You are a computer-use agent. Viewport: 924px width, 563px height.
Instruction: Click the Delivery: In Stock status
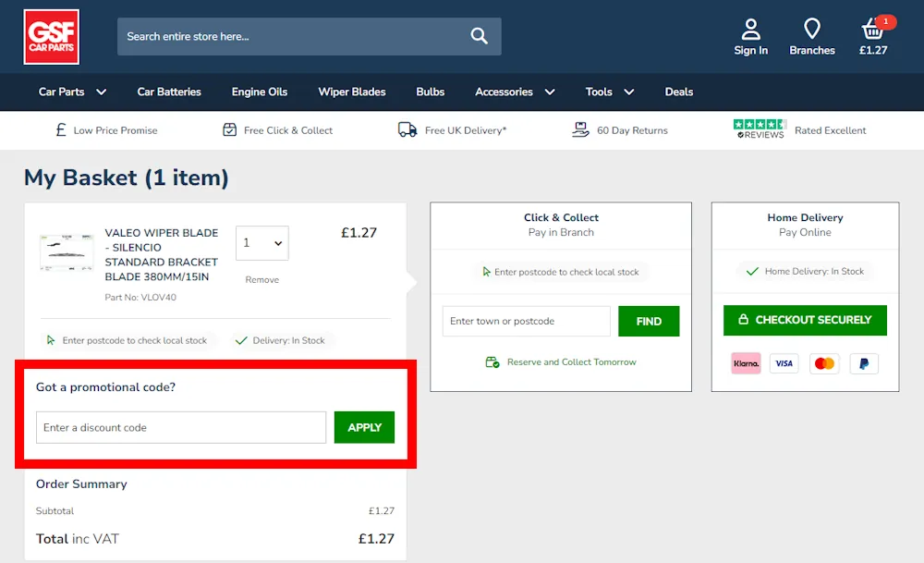(x=288, y=340)
